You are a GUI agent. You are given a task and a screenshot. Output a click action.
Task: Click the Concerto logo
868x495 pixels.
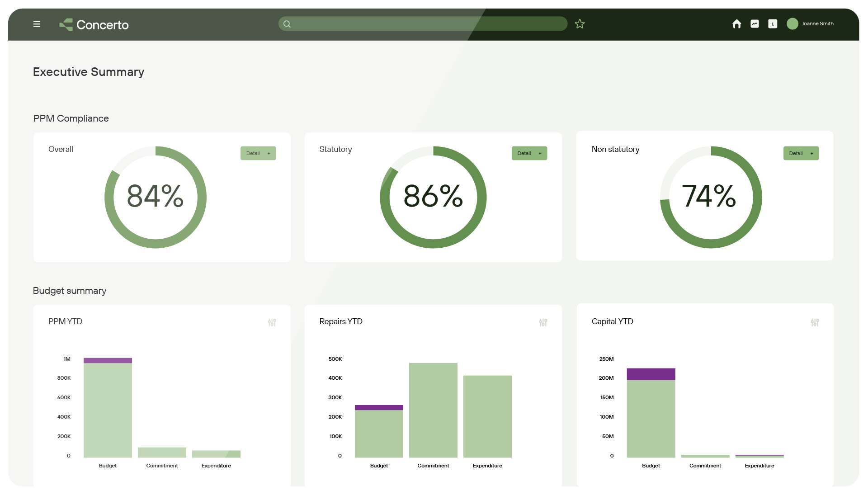point(94,24)
